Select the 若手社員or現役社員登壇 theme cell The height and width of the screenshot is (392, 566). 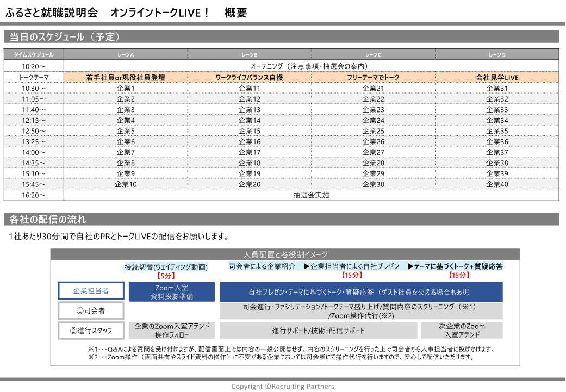pos(126,78)
